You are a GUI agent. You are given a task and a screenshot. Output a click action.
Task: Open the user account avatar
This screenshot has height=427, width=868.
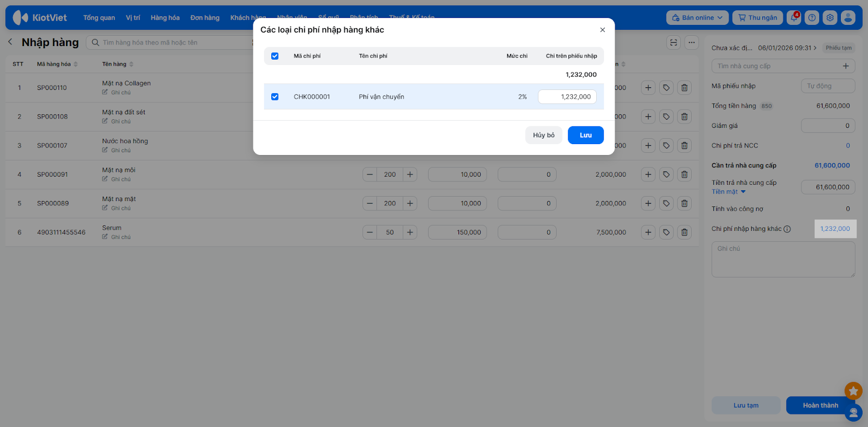848,18
